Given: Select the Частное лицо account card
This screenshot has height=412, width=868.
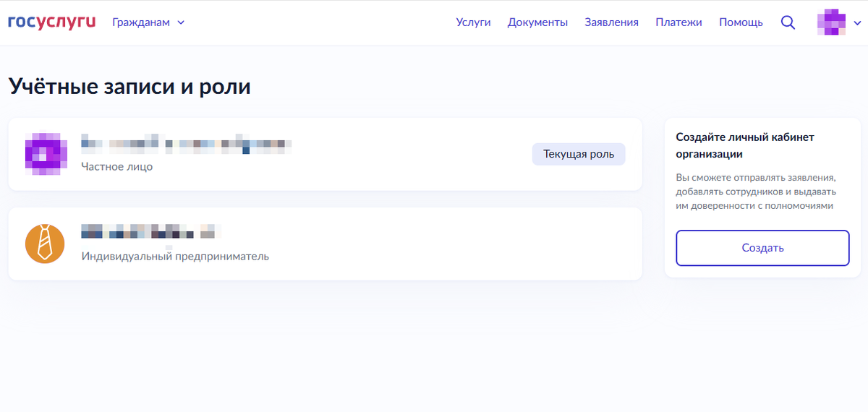Looking at the screenshot, I should [325, 154].
